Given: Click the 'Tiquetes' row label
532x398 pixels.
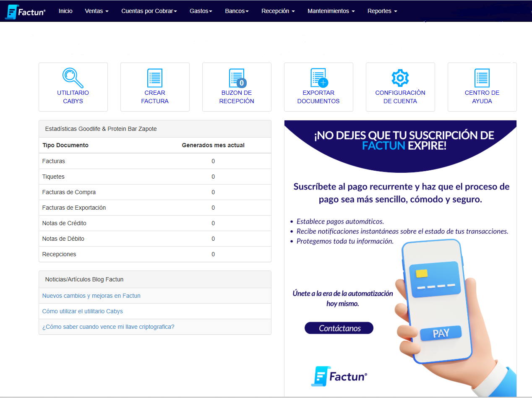Looking at the screenshot, I should 53,177.
